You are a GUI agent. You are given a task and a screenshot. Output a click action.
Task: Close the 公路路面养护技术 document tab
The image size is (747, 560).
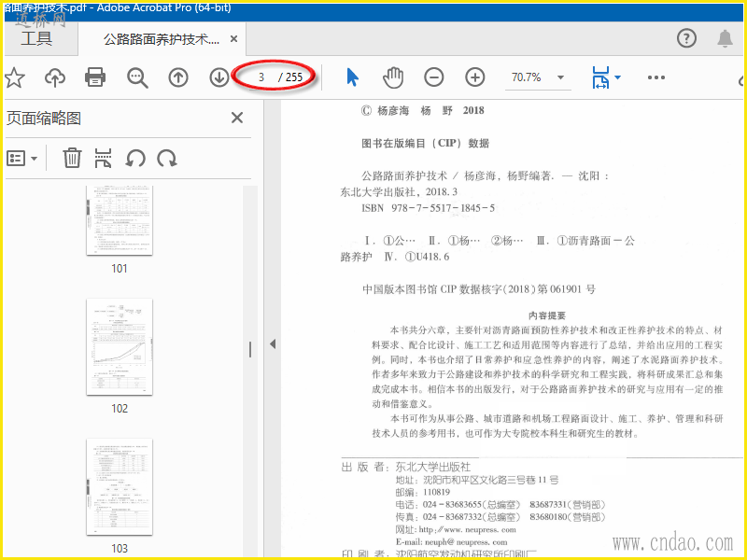pyautogui.click(x=233, y=39)
